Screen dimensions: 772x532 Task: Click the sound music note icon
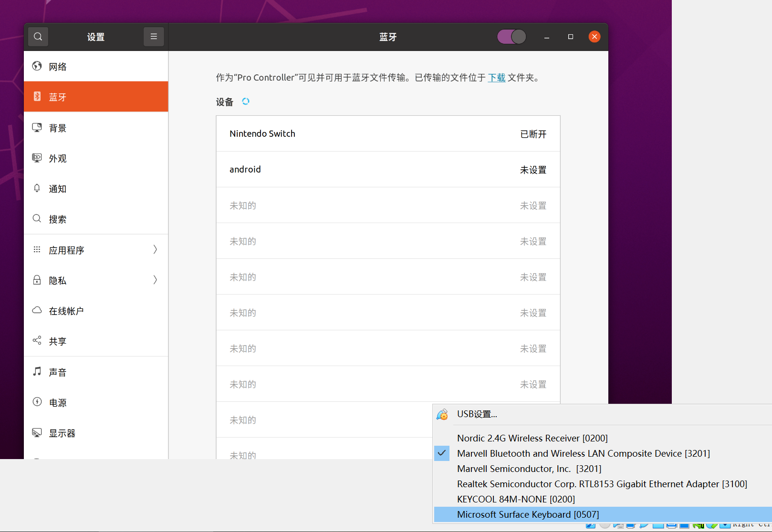point(37,372)
